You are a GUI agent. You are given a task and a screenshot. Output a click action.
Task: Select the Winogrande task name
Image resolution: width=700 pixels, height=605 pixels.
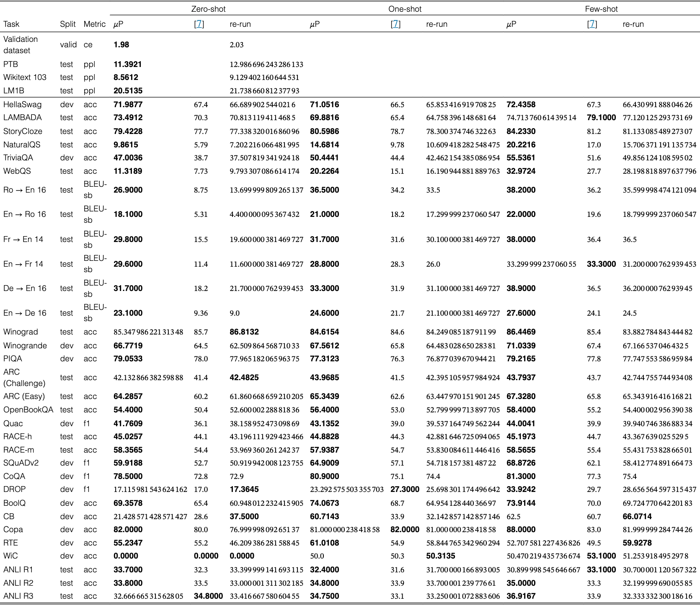25,346
